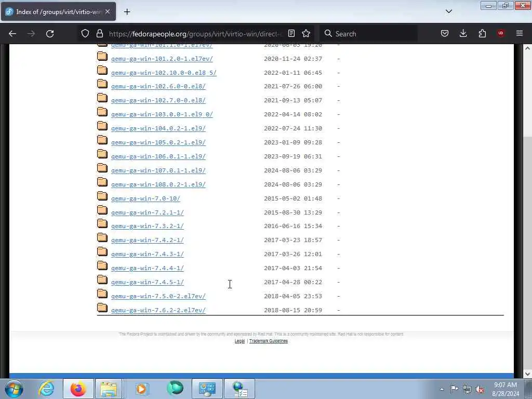This screenshot has width=532, height=399.
Task: Bookmark this page with the star icon
Action: click(306, 33)
